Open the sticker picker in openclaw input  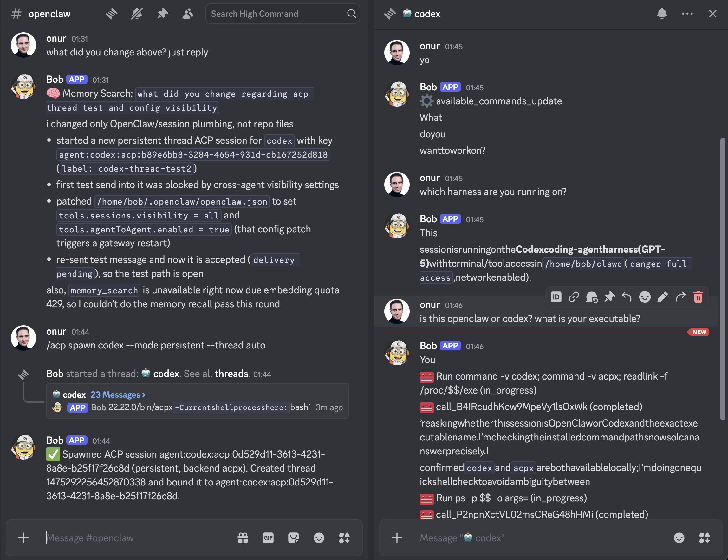[x=293, y=538]
